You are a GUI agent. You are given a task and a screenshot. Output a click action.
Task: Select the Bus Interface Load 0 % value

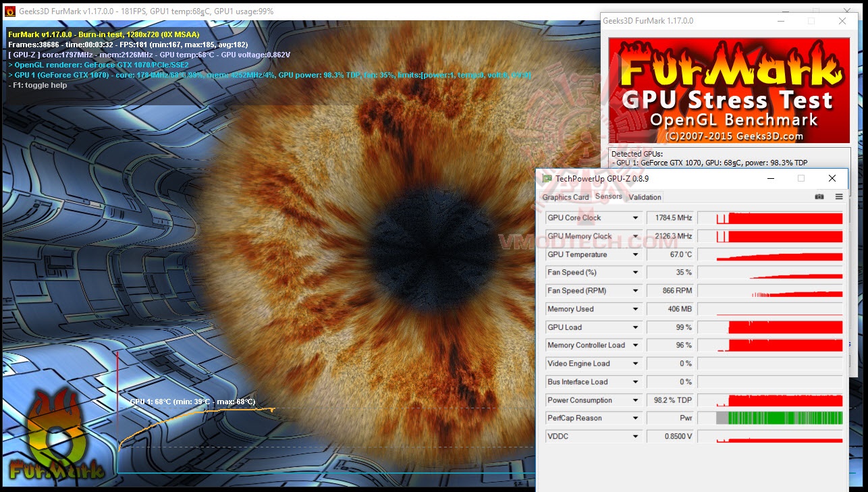coord(670,382)
